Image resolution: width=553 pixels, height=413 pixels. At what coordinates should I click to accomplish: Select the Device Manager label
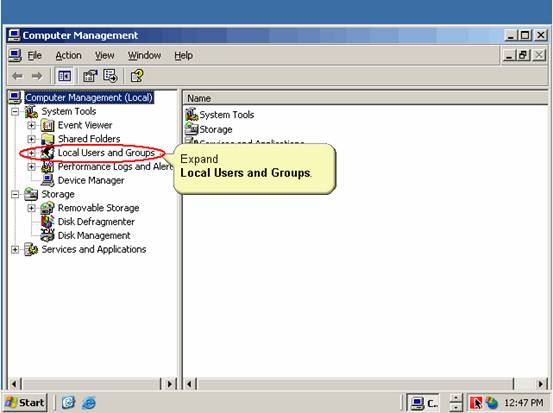[x=91, y=180]
